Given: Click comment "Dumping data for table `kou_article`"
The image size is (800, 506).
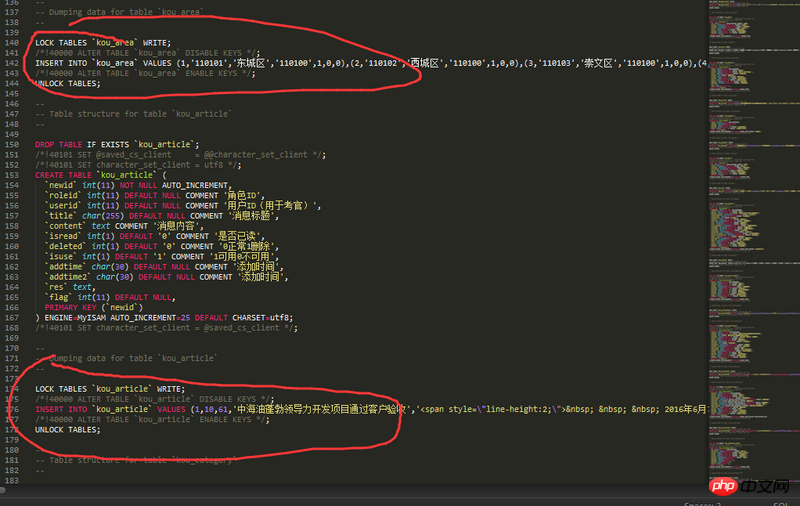Looking at the screenshot, I should [x=127, y=359].
